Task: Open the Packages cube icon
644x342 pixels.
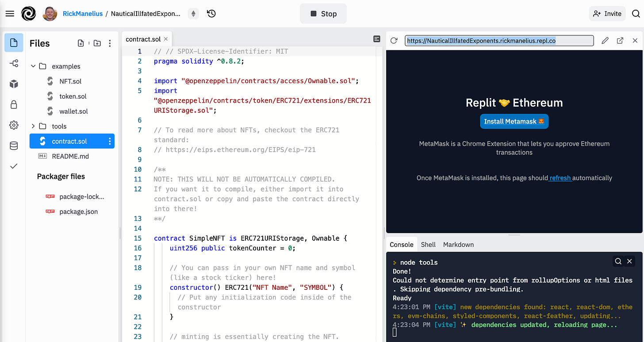Action: (14, 84)
